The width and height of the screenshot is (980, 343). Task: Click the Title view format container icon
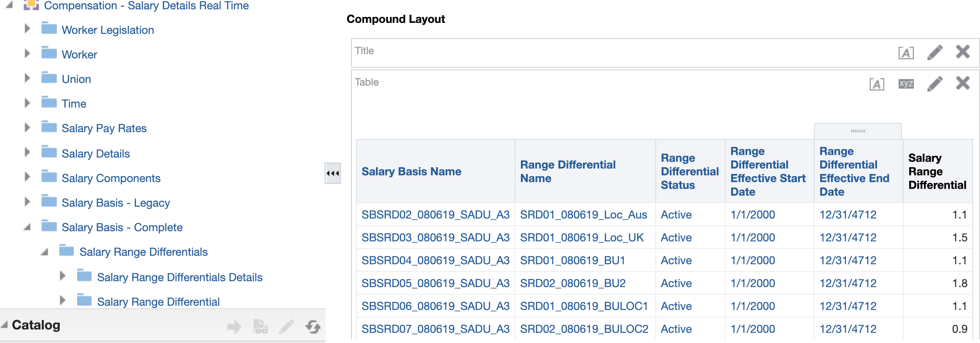pyautogui.click(x=906, y=53)
